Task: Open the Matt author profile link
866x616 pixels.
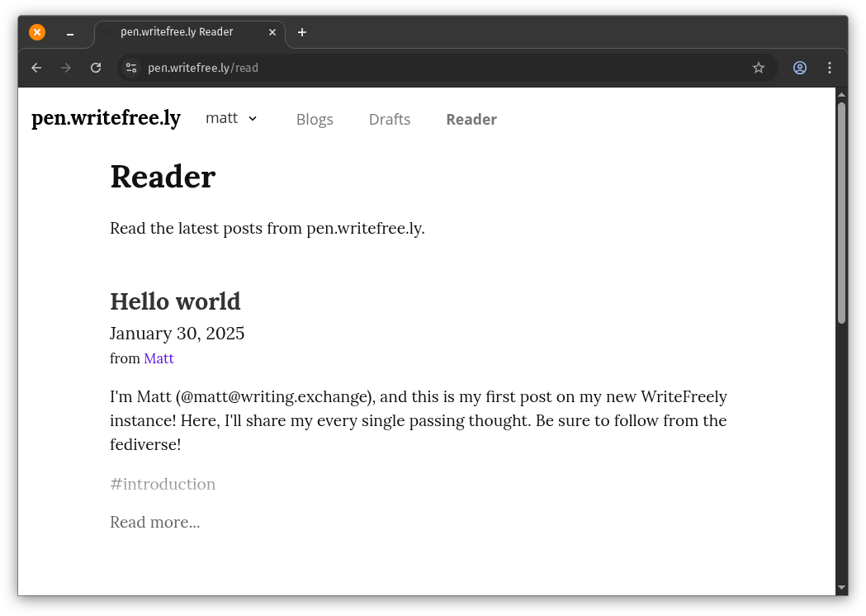Action: point(159,358)
